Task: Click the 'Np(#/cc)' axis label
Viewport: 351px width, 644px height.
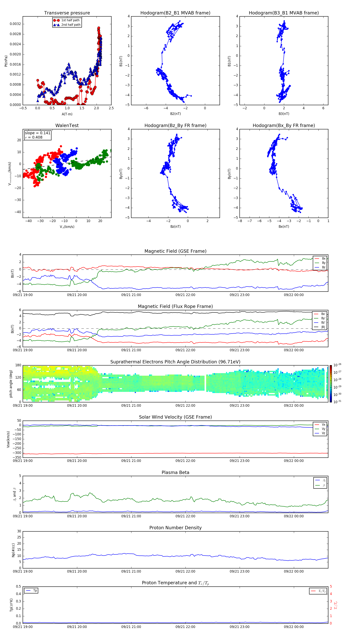Action: (x=13, y=550)
